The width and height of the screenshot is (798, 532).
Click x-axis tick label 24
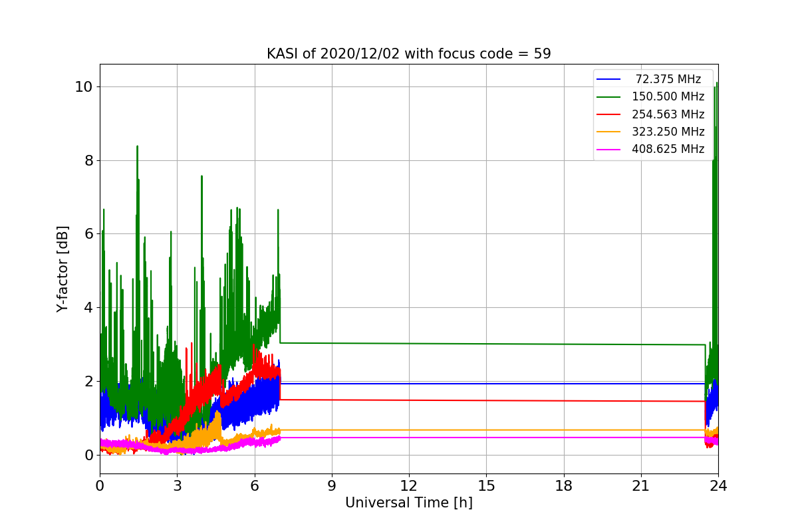click(x=718, y=485)
